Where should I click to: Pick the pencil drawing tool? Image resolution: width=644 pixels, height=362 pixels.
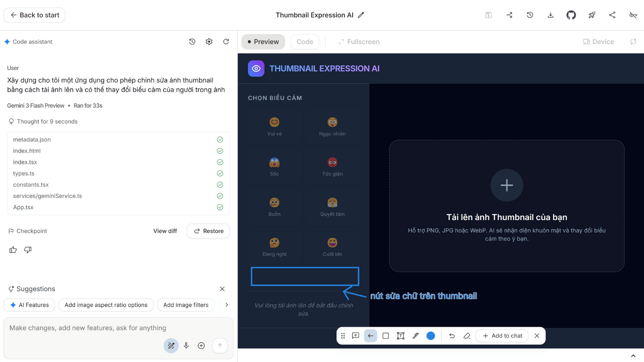tap(416, 335)
